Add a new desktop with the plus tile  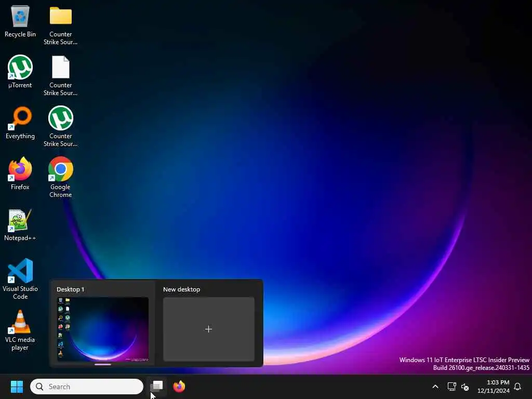point(209,329)
